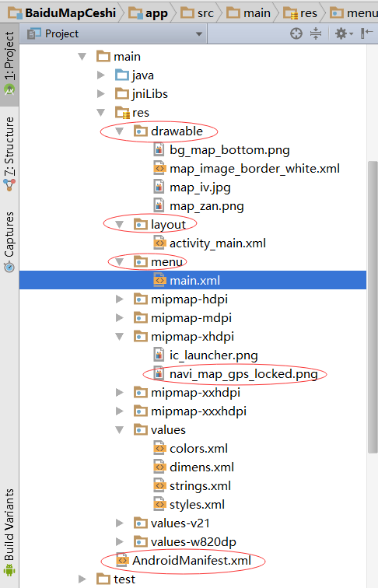
Task: Click res in the breadcrumb bar
Action: (x=300, y=13)
